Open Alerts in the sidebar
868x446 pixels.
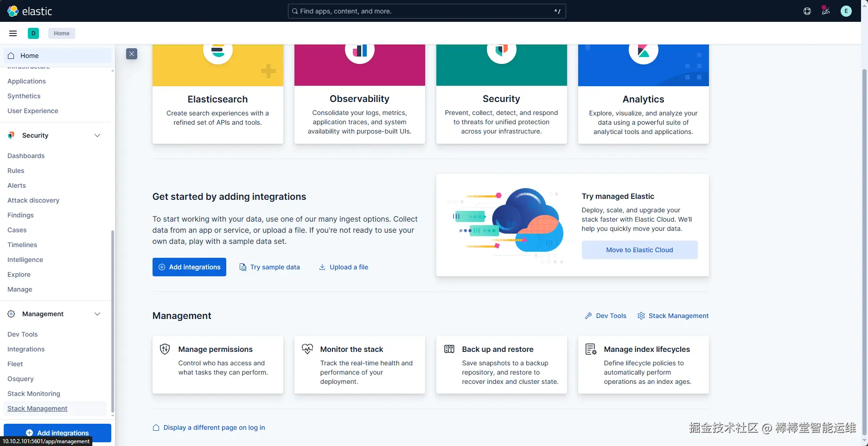[x=17, y=185]
